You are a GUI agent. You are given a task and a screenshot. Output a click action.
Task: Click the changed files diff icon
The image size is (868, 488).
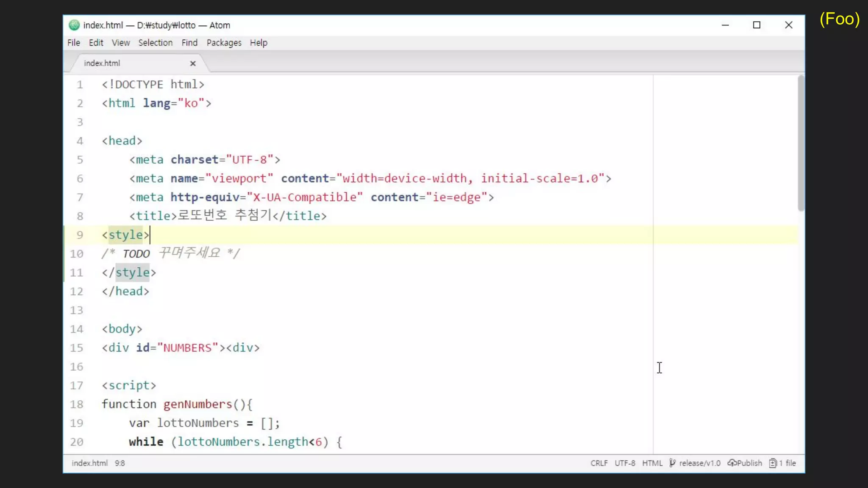[x=773, y=463]
